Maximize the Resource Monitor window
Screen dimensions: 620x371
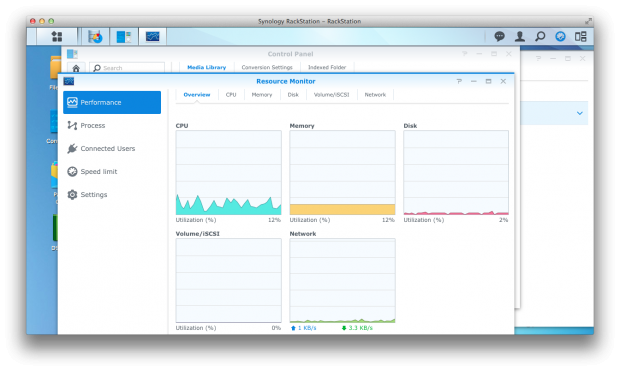pyautogui.click(x=488, y=81)
